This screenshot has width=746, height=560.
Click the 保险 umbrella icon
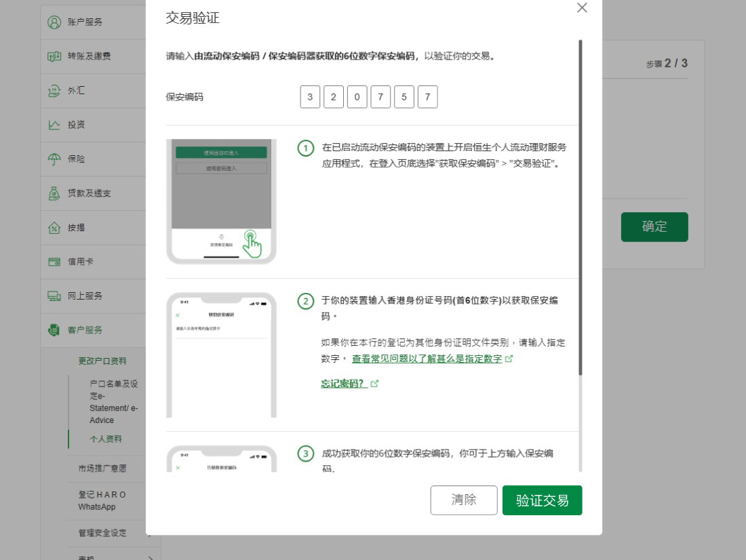coord(54,159)
